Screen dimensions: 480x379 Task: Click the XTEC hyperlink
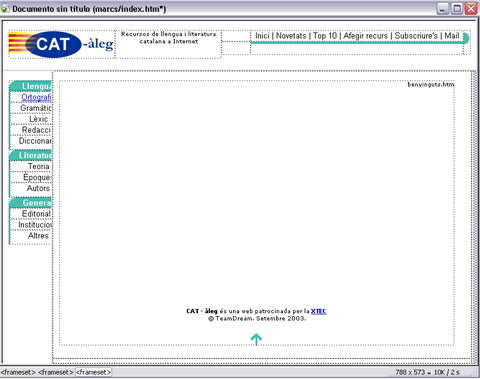[318, 311]
